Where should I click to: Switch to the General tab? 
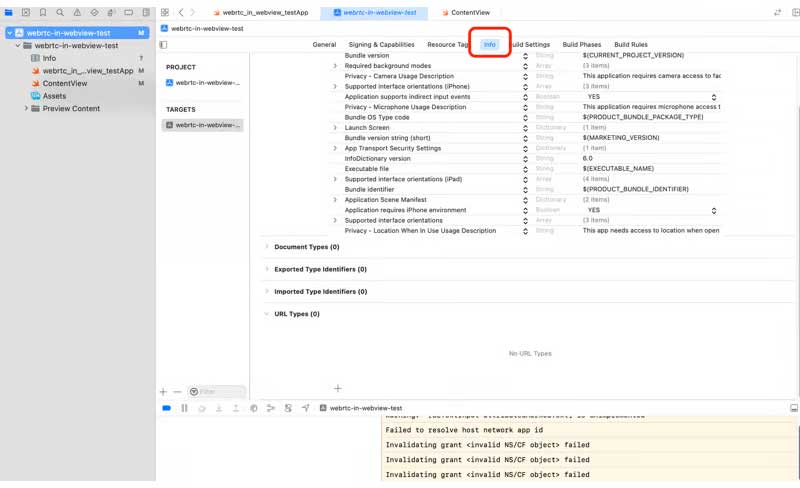pos(324,44)
